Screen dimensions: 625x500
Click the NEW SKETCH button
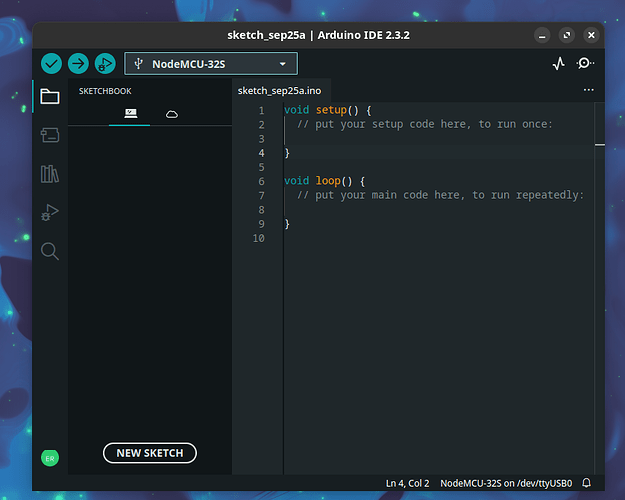(x=150, y=453)
